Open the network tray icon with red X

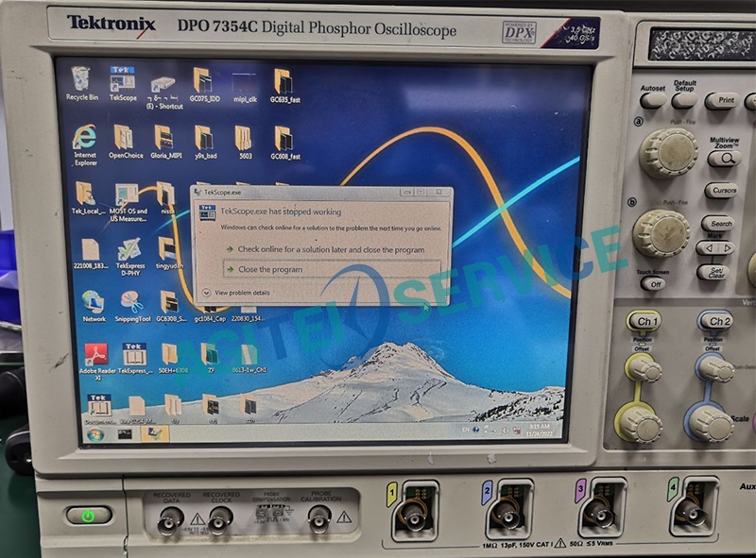coord(516,431)
